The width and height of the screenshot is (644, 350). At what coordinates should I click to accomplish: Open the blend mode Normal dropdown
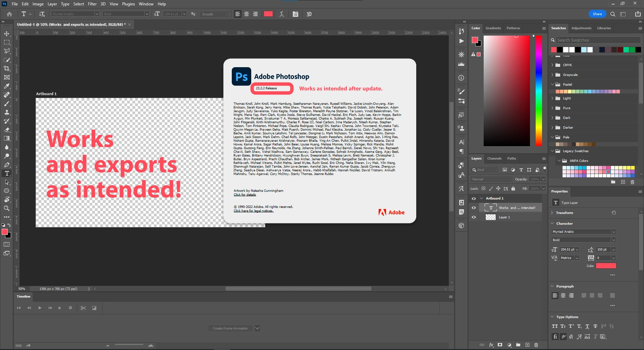pos(491,179)
